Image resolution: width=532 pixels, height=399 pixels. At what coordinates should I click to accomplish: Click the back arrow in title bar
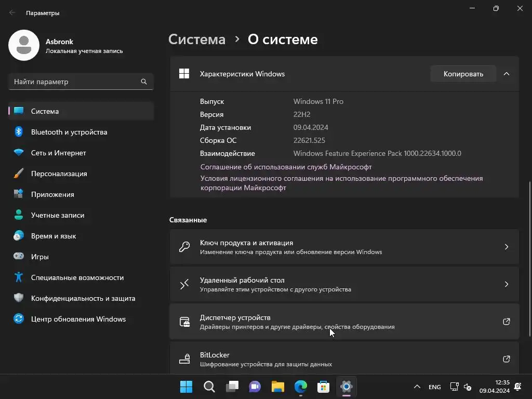pos(12,12)
